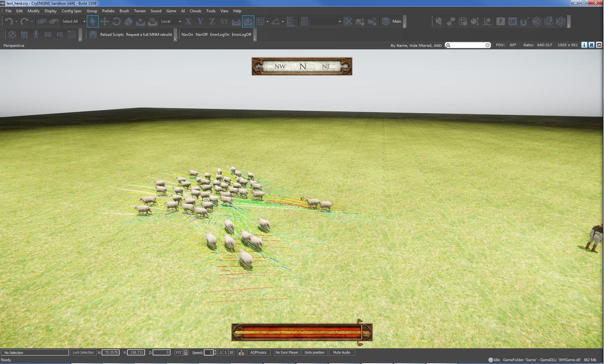Toggle AI/Physics simulation button

(x=258, y=352)
